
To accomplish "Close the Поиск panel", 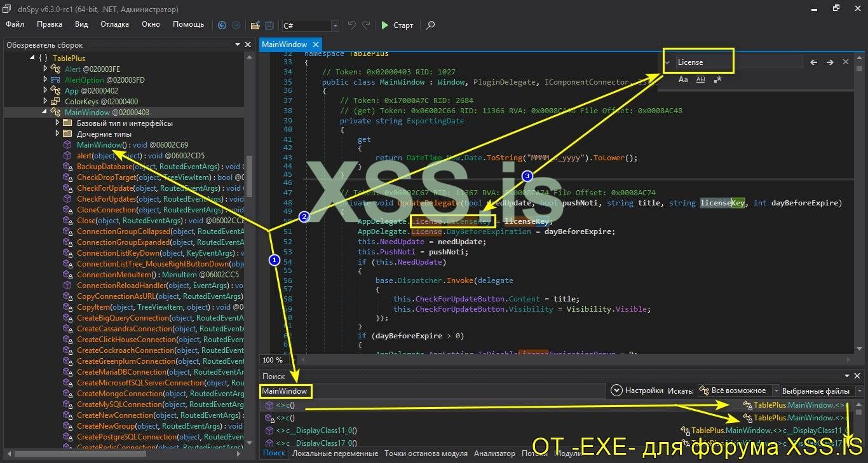I will (x=857, y=377).
